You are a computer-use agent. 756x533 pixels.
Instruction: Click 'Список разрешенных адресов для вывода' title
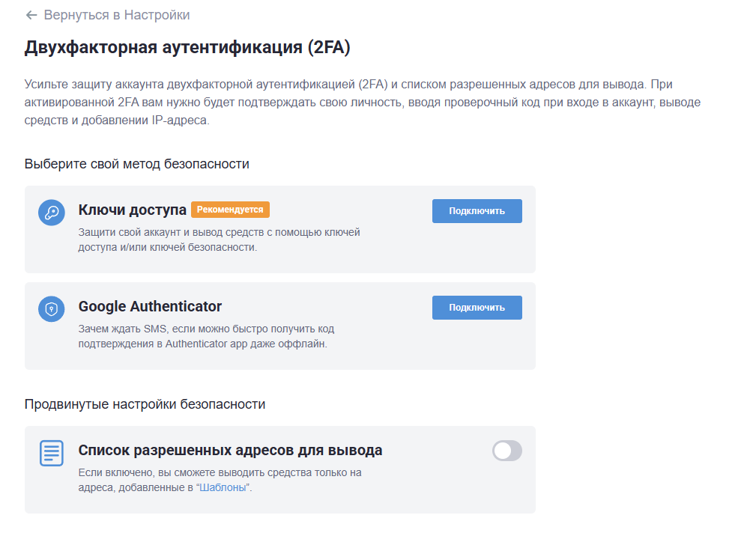point(231,450)
